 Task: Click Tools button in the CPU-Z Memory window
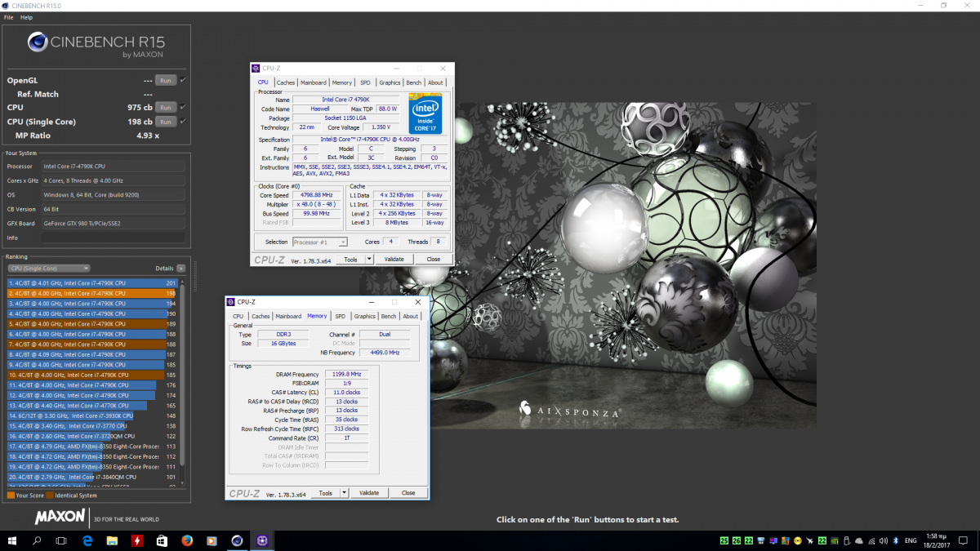325,493
